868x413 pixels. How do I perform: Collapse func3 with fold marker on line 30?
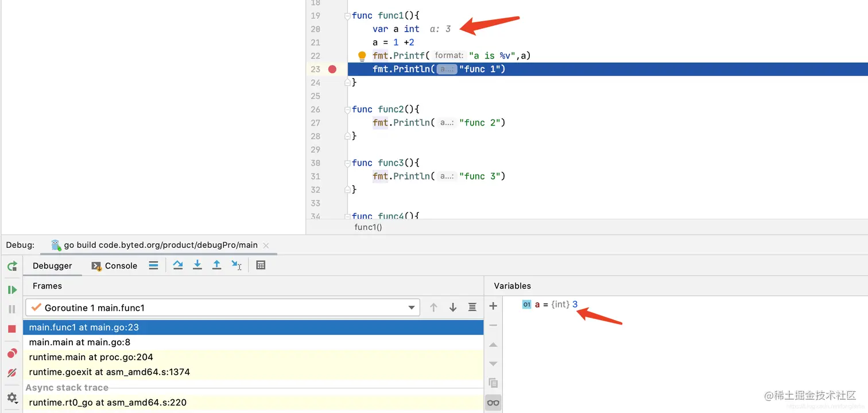[x=347, y=163]
